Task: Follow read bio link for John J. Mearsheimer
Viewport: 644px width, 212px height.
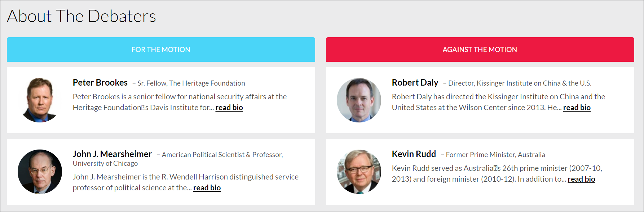Action: [x=207, y=188]
